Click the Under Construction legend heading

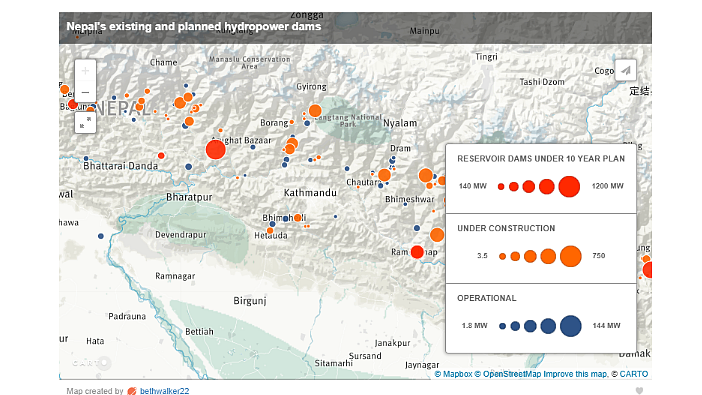pyautogui.click(x=506, y=228)
